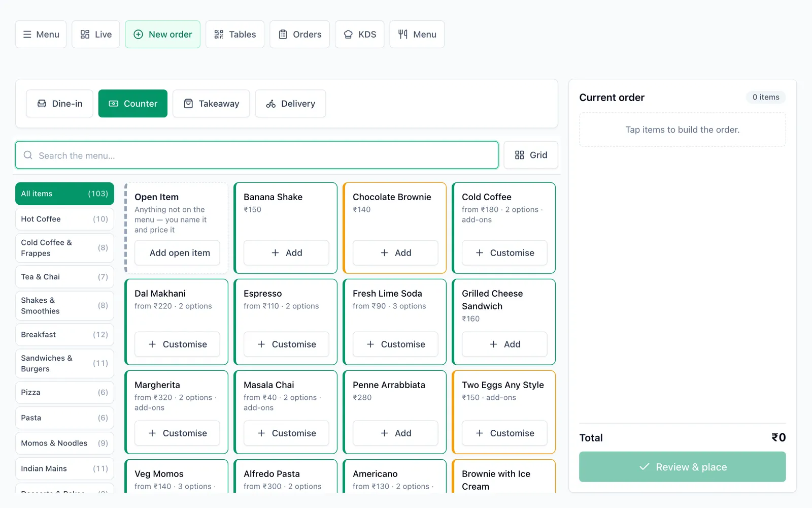Customise the Margherita pizza
812x508 pixels.
(x=177, y=433)
